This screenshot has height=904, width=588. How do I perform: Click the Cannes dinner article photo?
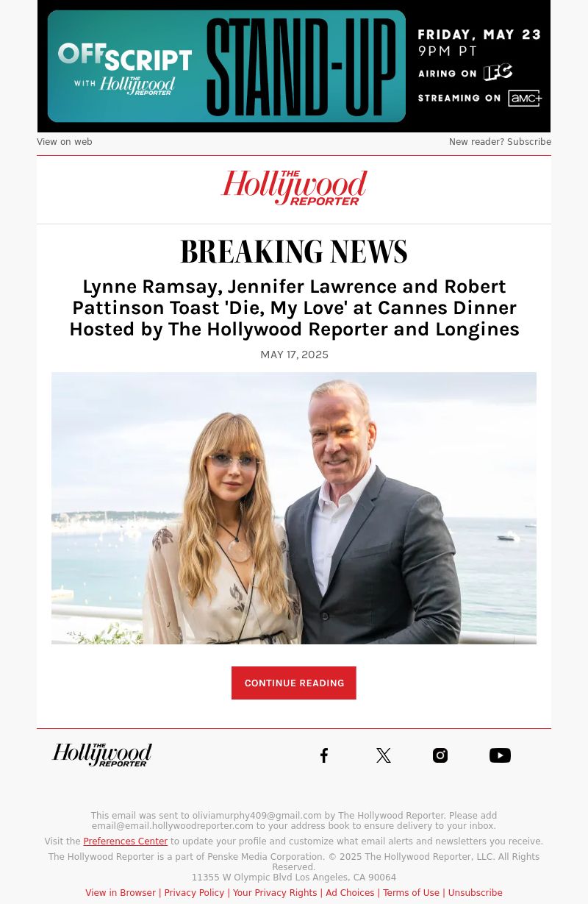[294, 508]
